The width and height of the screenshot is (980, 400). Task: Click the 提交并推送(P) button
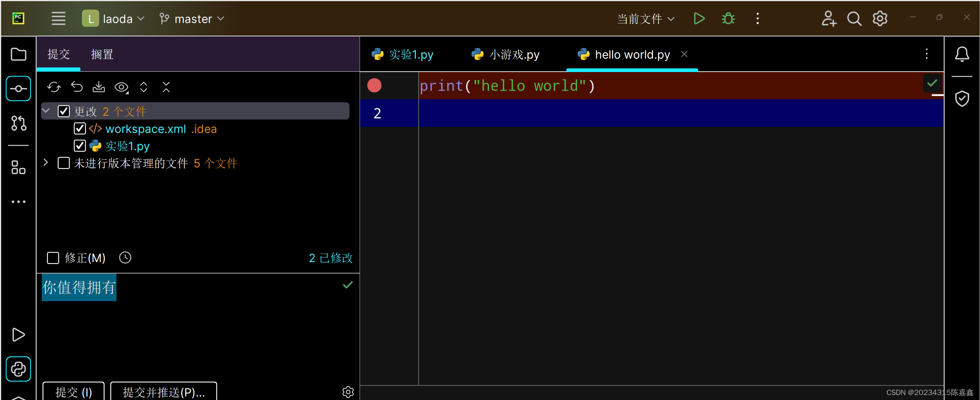point(163,392)
